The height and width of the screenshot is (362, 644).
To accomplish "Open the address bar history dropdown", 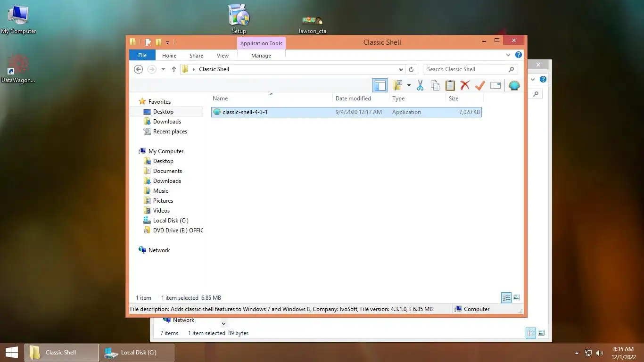I will click(x=401, y=69).
